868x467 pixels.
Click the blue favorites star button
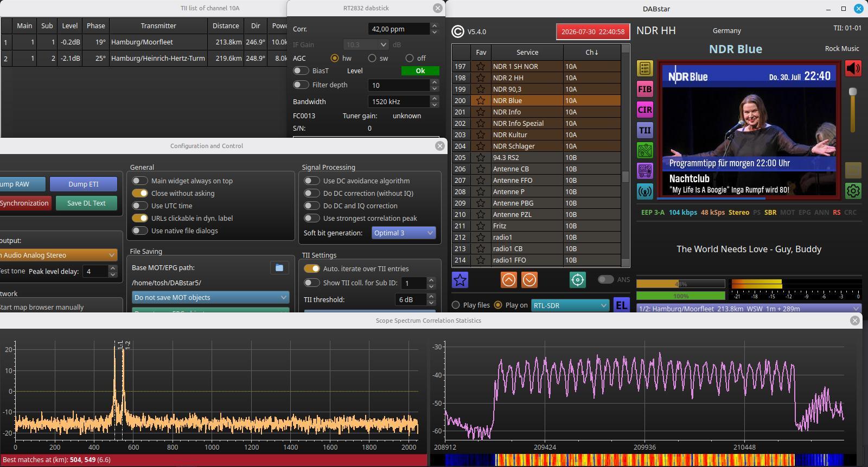click(460, 280)
